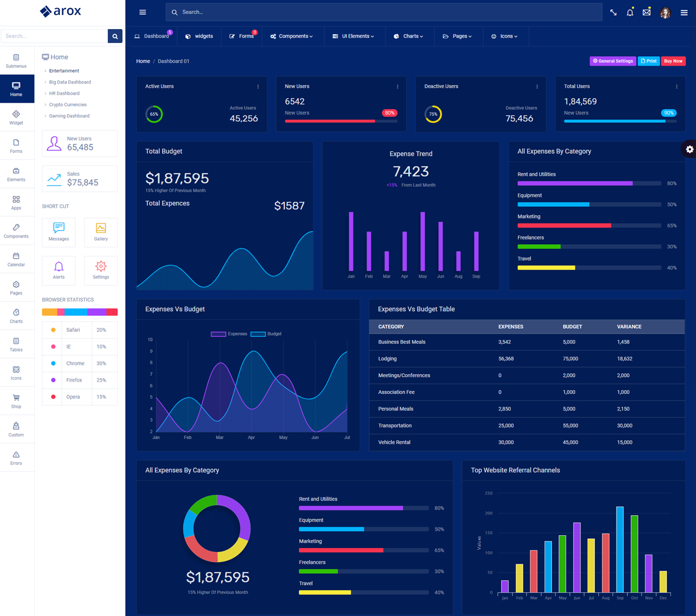
Task: Click the notification bell icon in header
Action: pyautogui.click(x=630, y=12)
